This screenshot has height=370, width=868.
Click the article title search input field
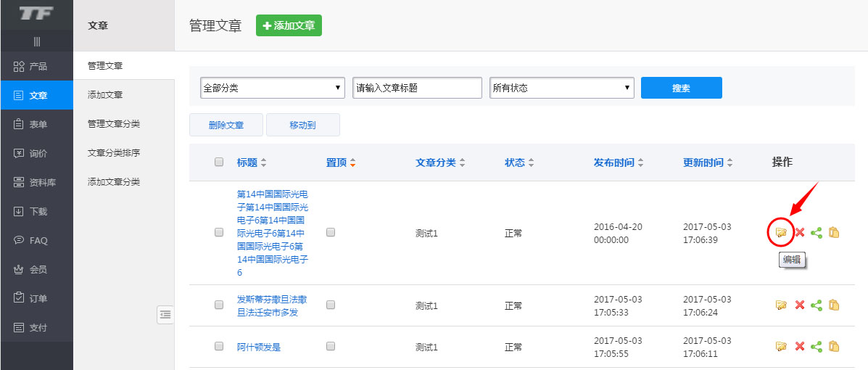(417, 88)
